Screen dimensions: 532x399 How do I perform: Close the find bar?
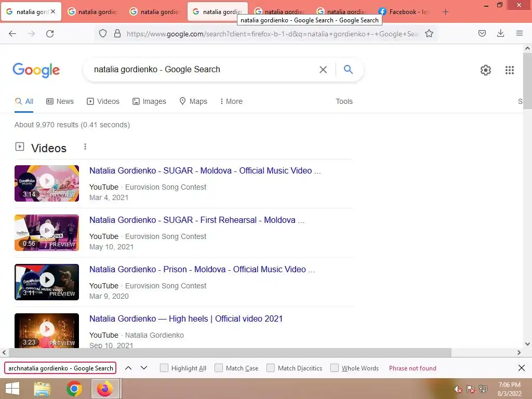522,368
